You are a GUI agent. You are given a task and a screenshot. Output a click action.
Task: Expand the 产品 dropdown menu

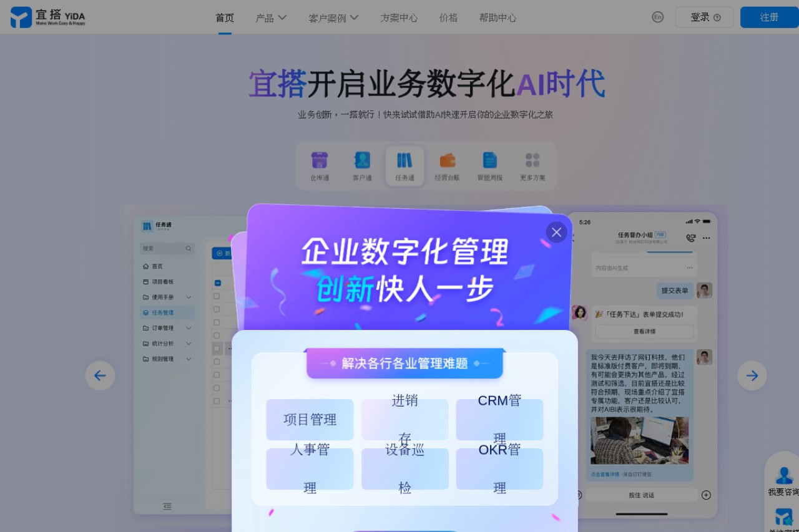(x=271, y=17)
